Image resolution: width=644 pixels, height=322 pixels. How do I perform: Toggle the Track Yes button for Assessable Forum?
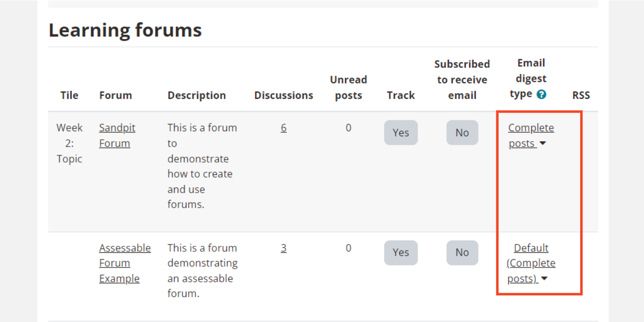[401, 252]
